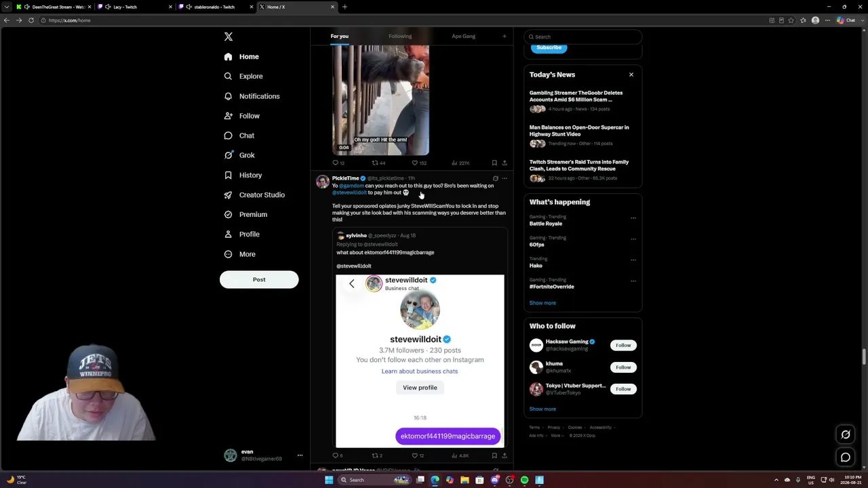The height and width of the screenshot is (488, 868).
Task: Click the Profile person icon
Action: [229, 234]
